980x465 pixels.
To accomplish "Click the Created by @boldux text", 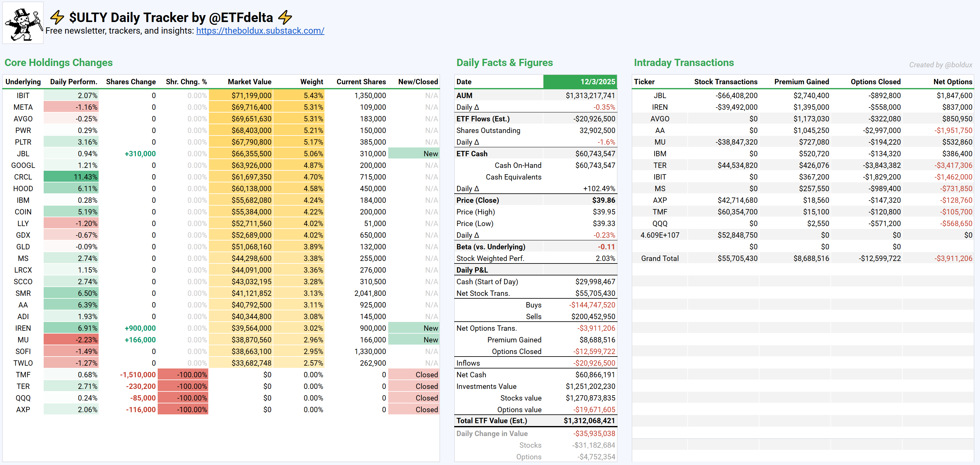I will coord(940,65).
